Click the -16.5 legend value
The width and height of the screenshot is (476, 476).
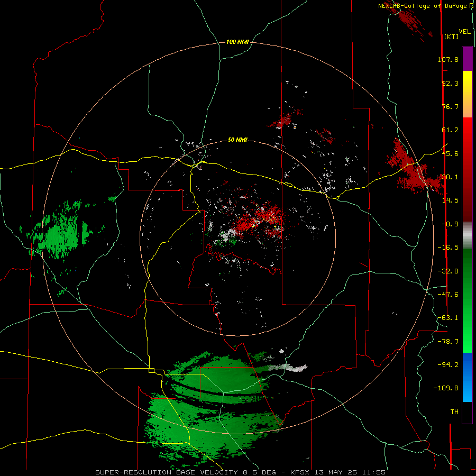click(448, 248)
